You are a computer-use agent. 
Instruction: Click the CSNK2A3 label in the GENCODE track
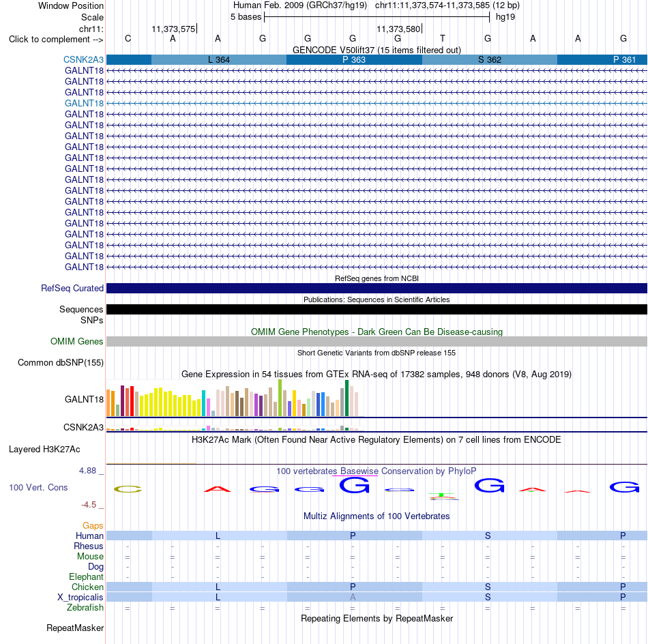pyautogui.click(x=83, y=59)
